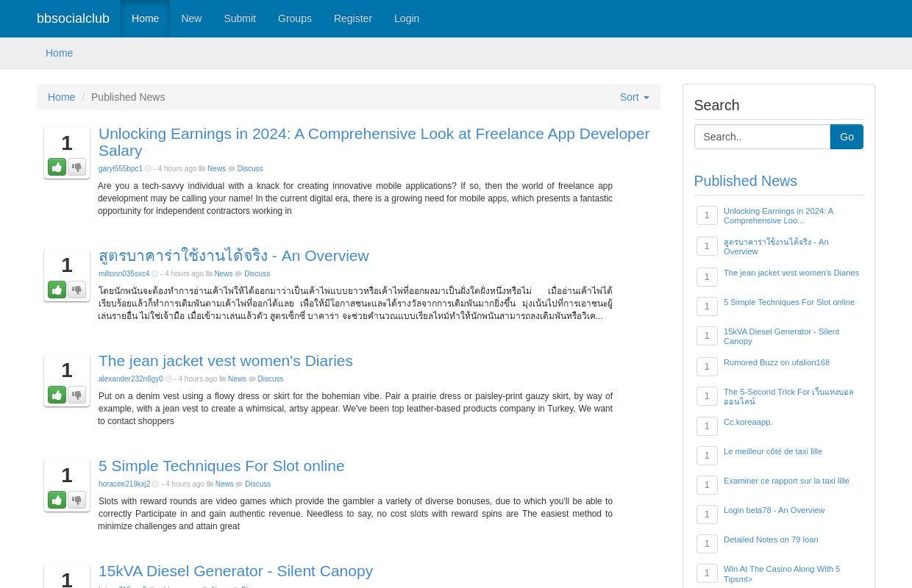Upvote the Freelance App Developer Salary post
The image size is (912, 588).
[57, 167]
